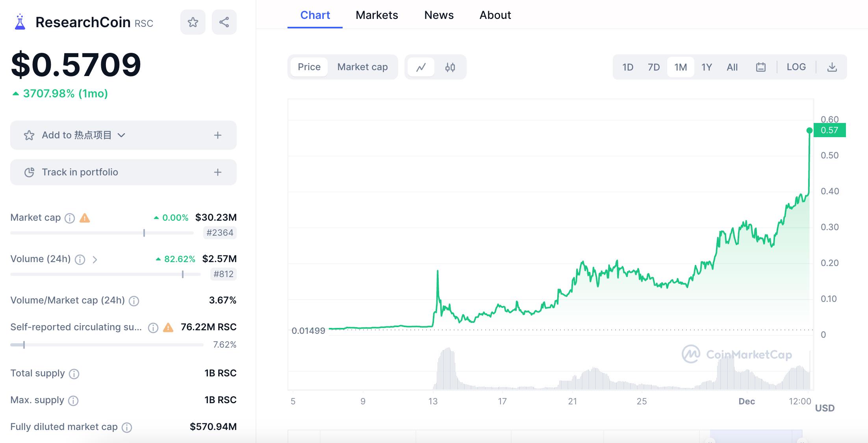Open the News tab
Screen dimensions: 868x443
pos(439,15)
